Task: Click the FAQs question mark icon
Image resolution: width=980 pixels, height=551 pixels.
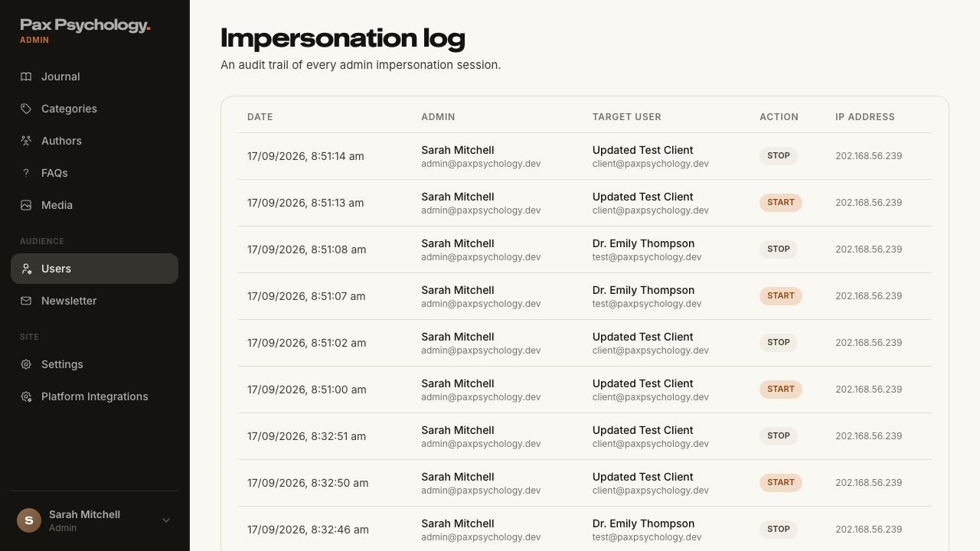Action: [x=26, y=173]
